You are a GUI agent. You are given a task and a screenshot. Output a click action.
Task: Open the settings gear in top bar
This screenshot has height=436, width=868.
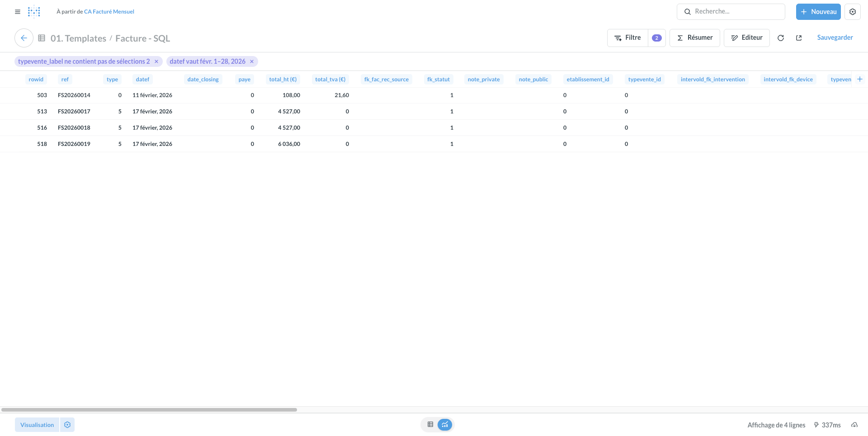click(x=852, y=12)
